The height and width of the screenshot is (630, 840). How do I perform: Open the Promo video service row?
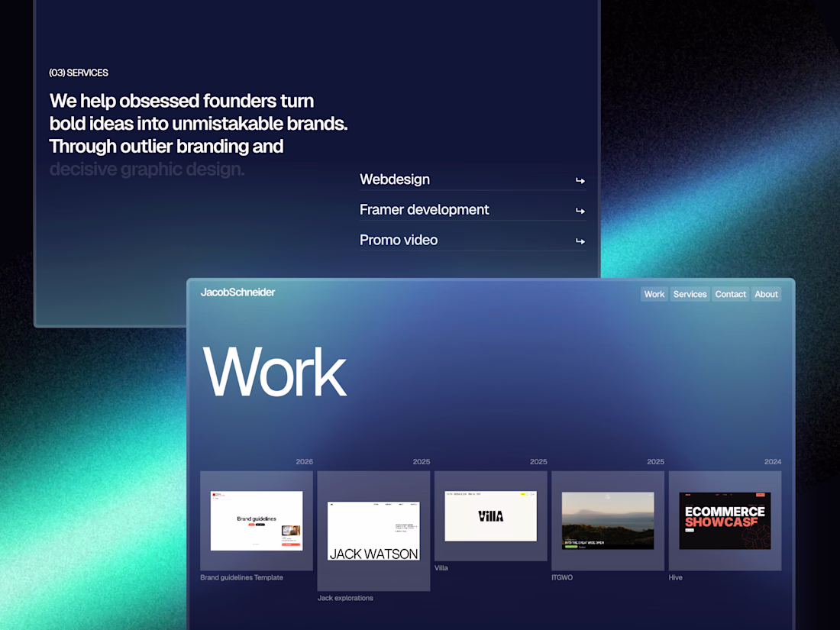pyautogui.click(x=473, y=240)
